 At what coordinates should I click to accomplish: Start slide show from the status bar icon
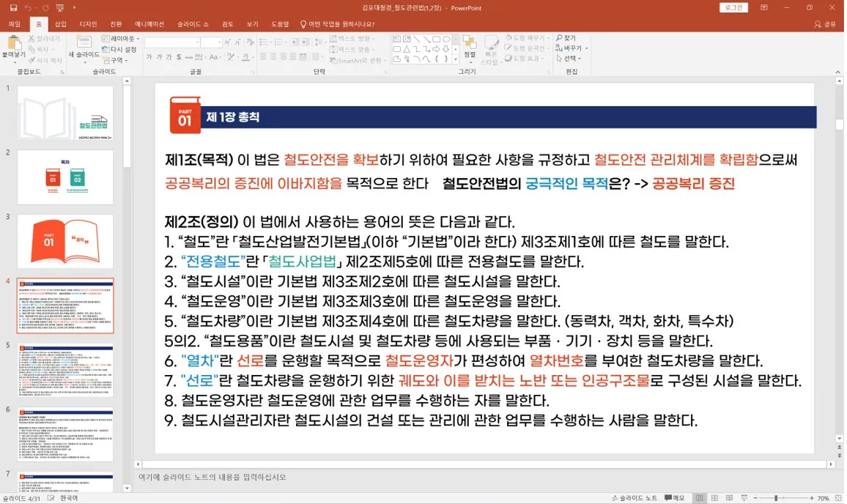(x=742, y=497)
